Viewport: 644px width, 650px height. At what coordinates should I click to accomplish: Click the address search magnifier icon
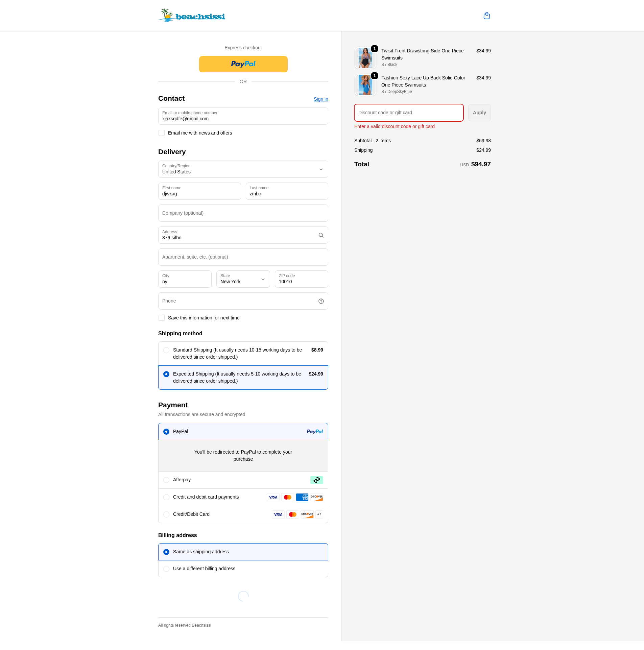point(320,235)
